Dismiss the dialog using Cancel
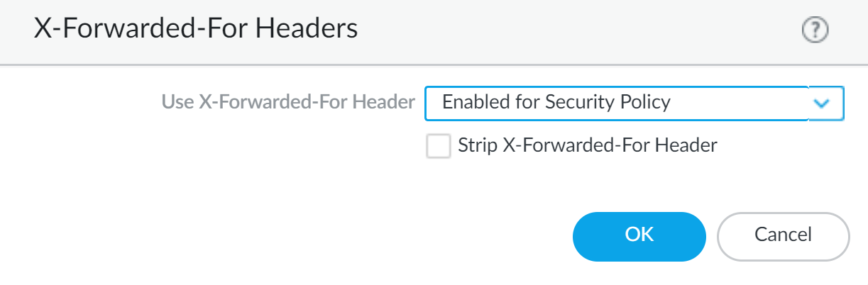The width and height of the screenshot is (868, 285). [783, 236]
